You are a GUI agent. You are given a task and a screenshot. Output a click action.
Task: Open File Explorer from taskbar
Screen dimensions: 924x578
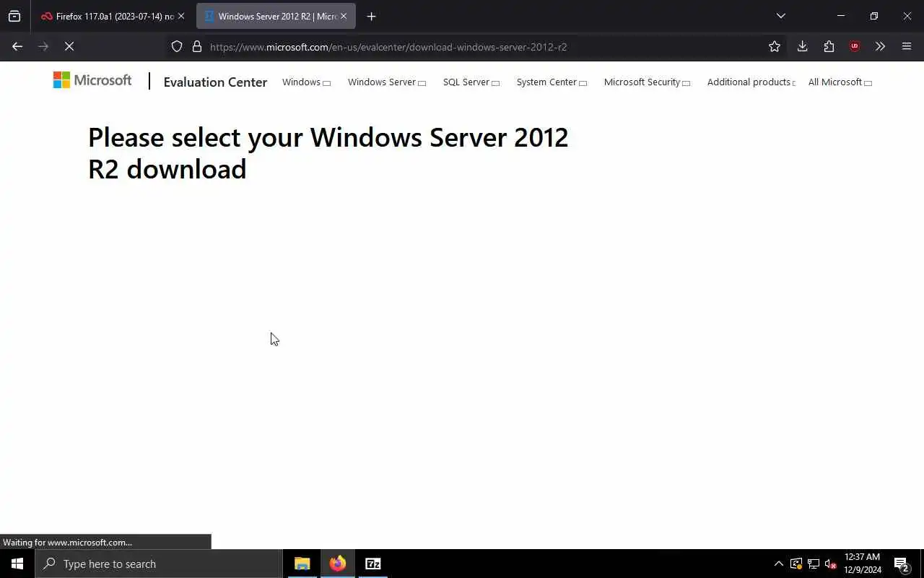coord(302,564)
